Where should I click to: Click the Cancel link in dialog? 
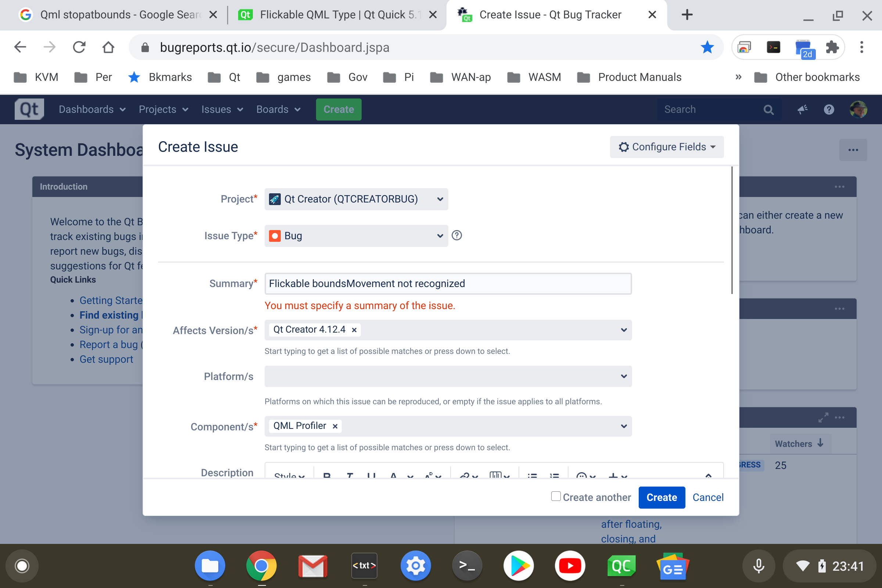click(708, 498)
